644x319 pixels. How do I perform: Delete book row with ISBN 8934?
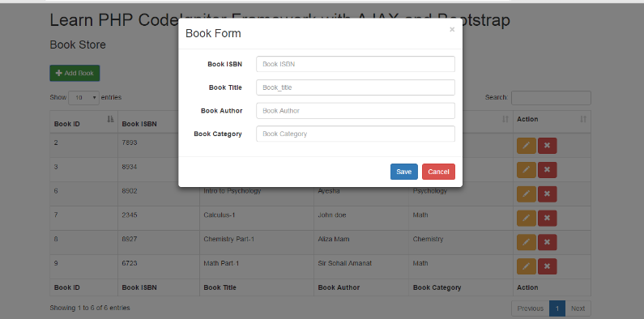click(x=547, y=170)
